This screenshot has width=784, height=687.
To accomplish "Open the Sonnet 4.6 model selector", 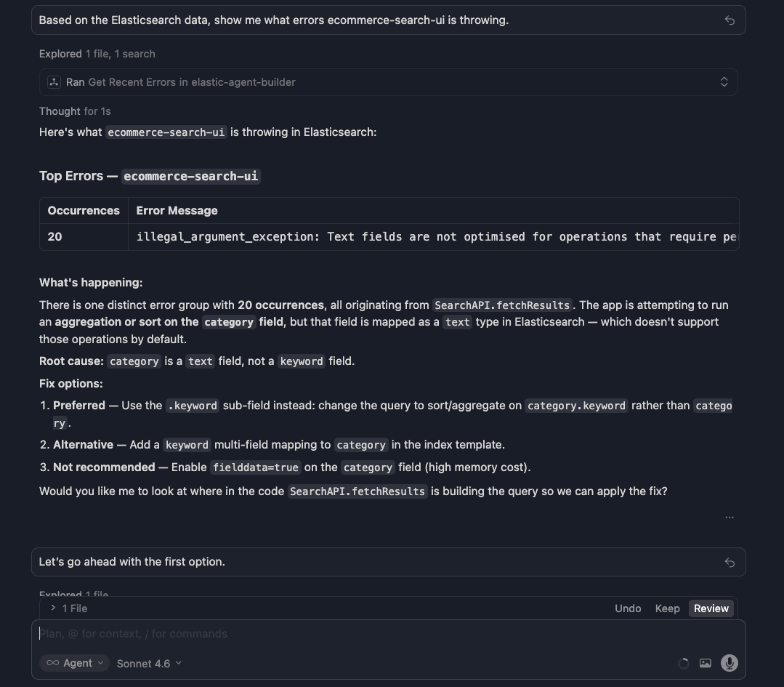I will (x=149, y=663).
